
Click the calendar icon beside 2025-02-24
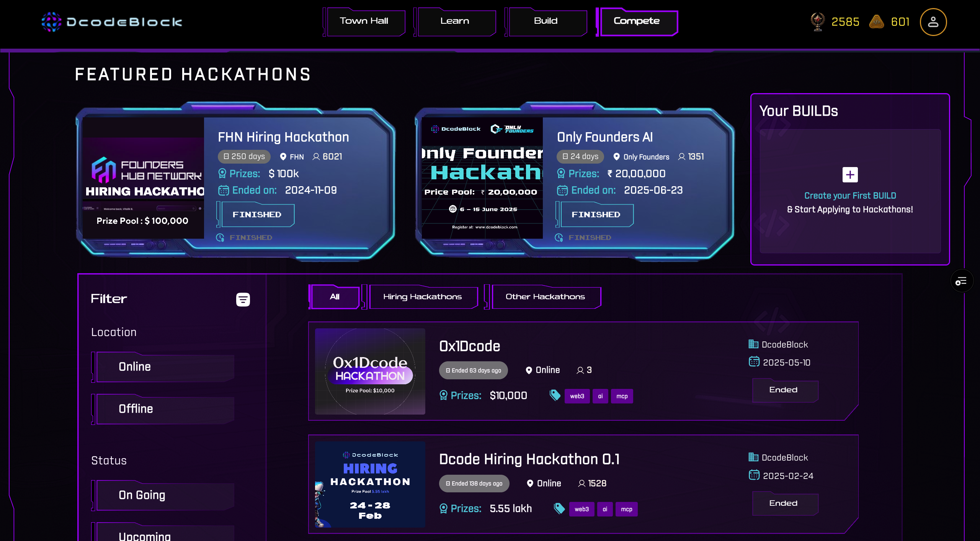click(x=754, y=475)
